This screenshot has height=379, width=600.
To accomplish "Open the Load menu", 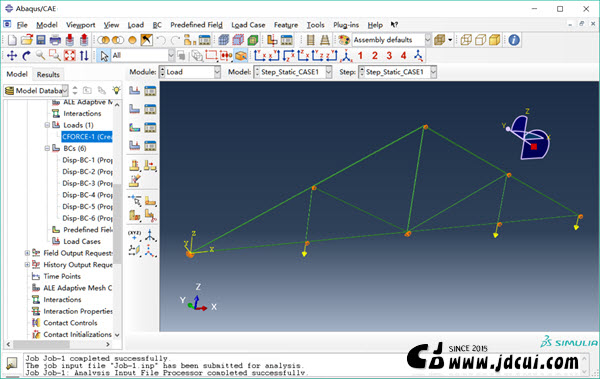I will [135, 25].
